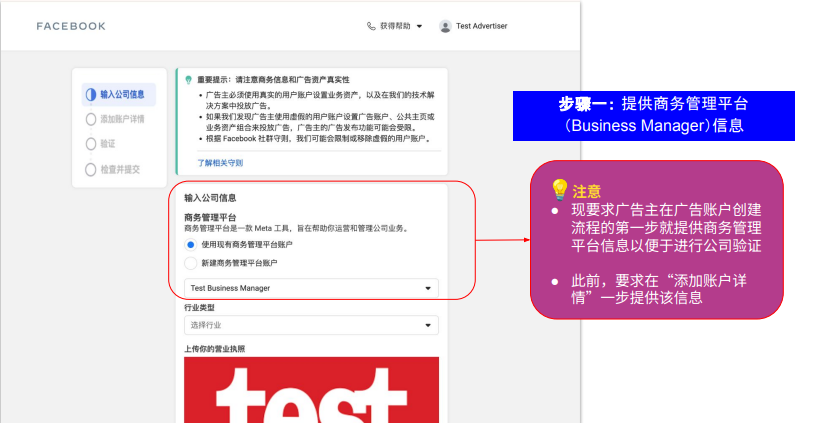
Task: Click the 验证 step label
Action: click(108, 144)
